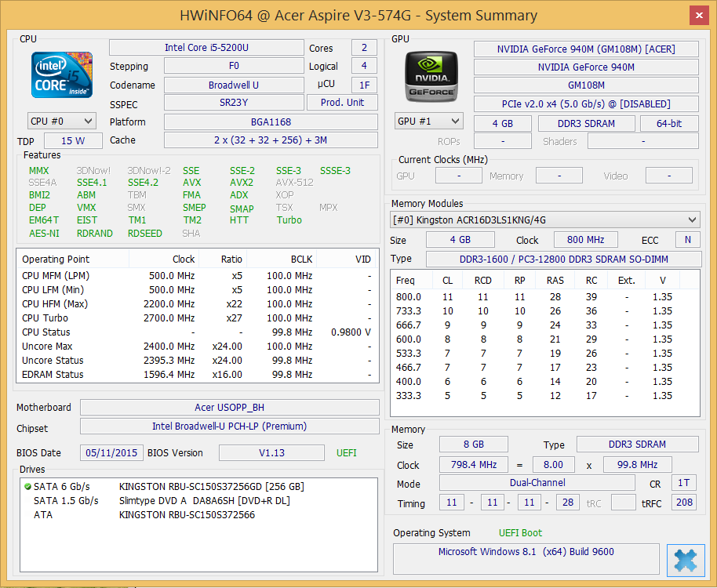
Task: Select the CPU HFM (Max) row
Action: [198, 304]
